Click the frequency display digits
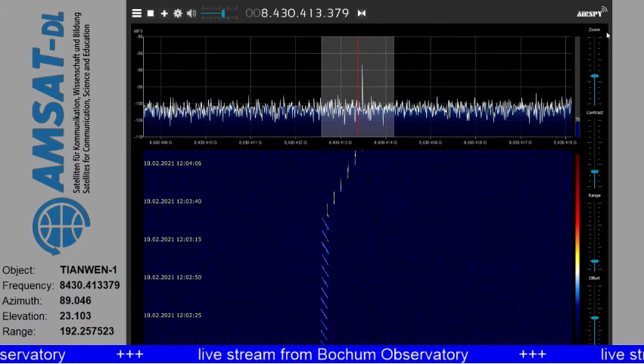644x364 pixels. tap(298, 13)
